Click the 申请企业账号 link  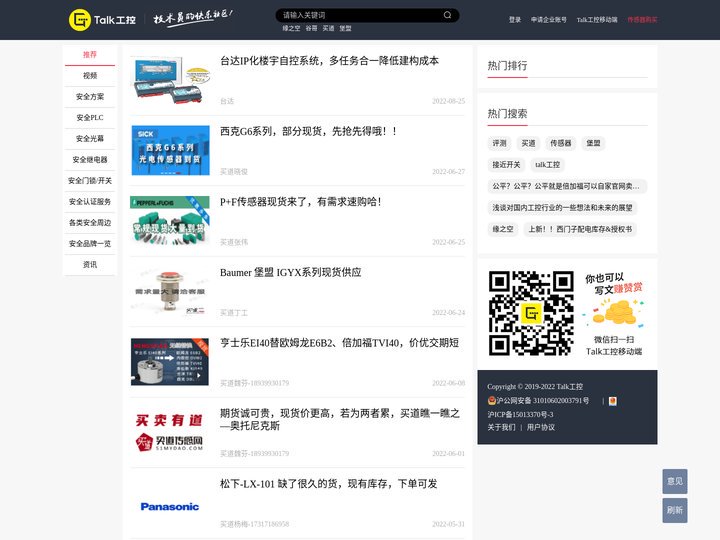(549, 20)
